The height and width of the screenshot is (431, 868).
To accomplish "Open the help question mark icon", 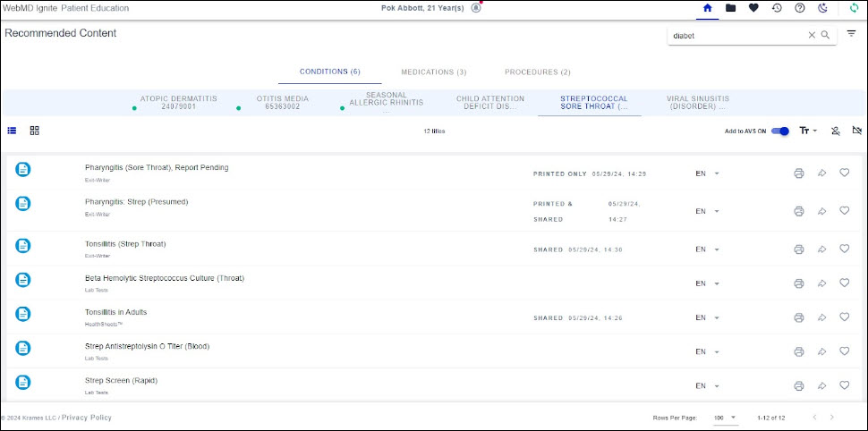I will [800, 8].
